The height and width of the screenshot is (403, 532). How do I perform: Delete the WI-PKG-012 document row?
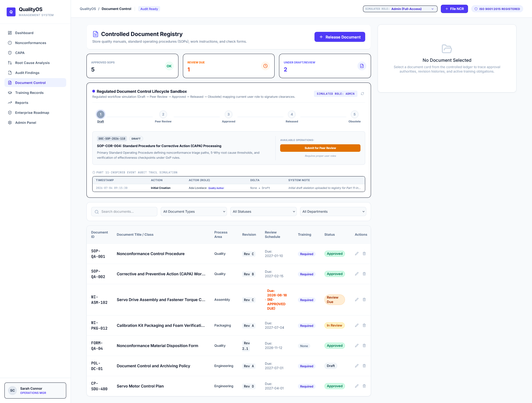tap(364, 325)
